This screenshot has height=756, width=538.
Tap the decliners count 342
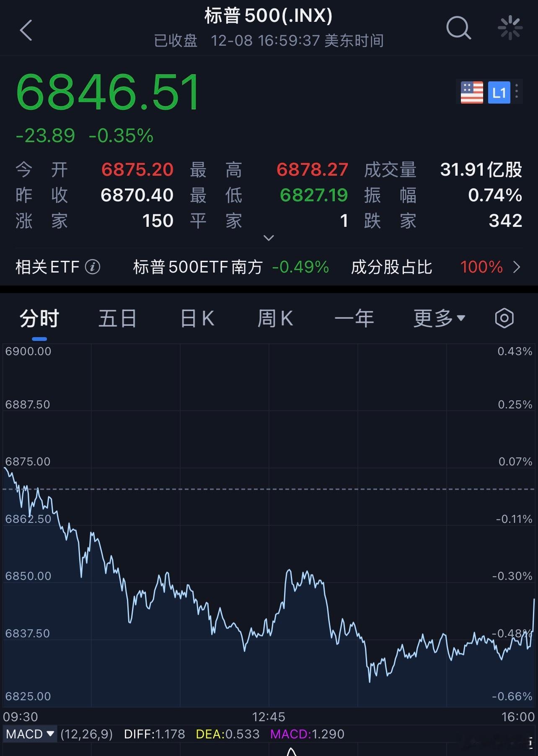[505, 221]
